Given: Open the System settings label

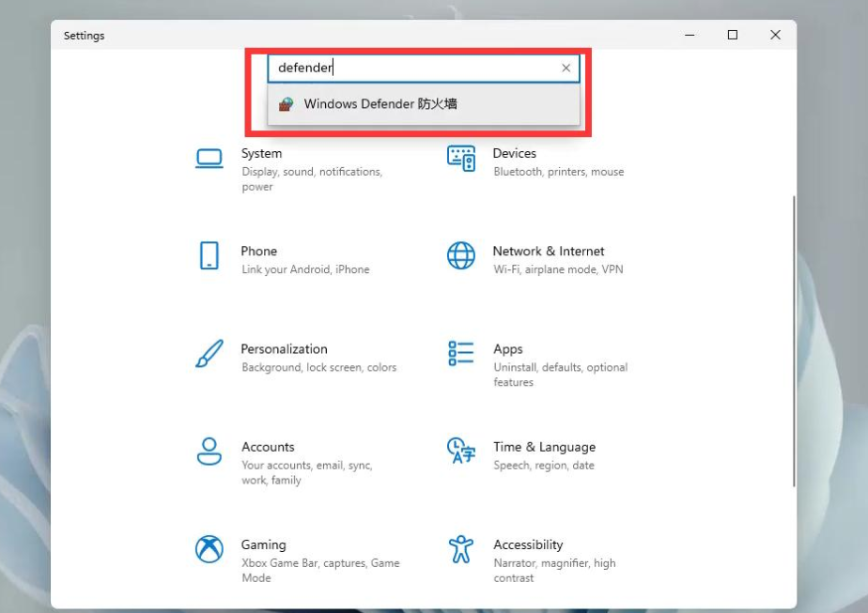Looking at the screenshot, I should pos(261,153).
